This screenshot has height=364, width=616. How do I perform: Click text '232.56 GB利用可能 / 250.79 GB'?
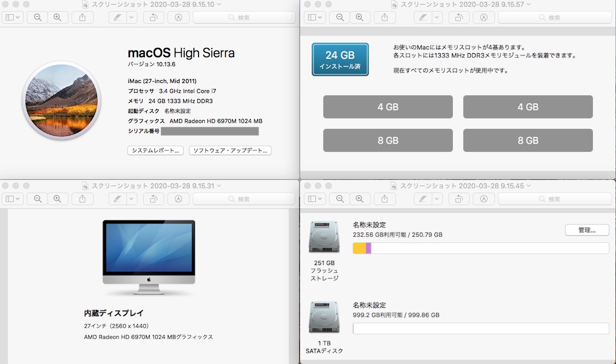pyautogui.click(x=398, y=235)
